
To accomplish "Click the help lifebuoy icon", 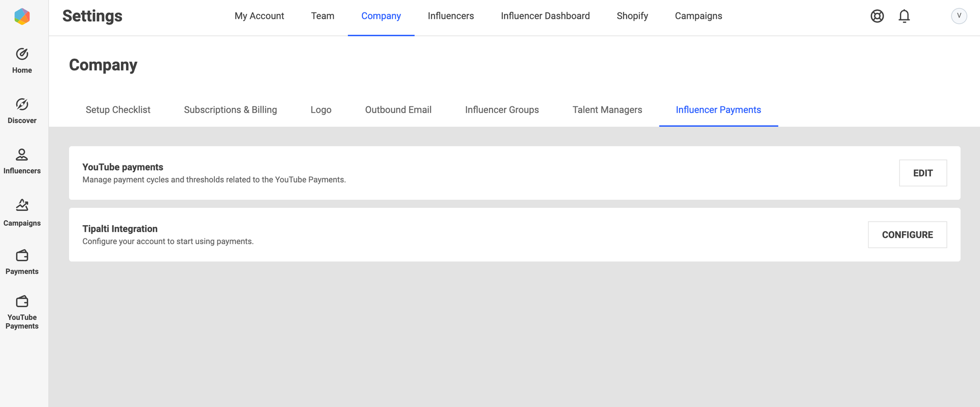I will click(x=877, y=16).
